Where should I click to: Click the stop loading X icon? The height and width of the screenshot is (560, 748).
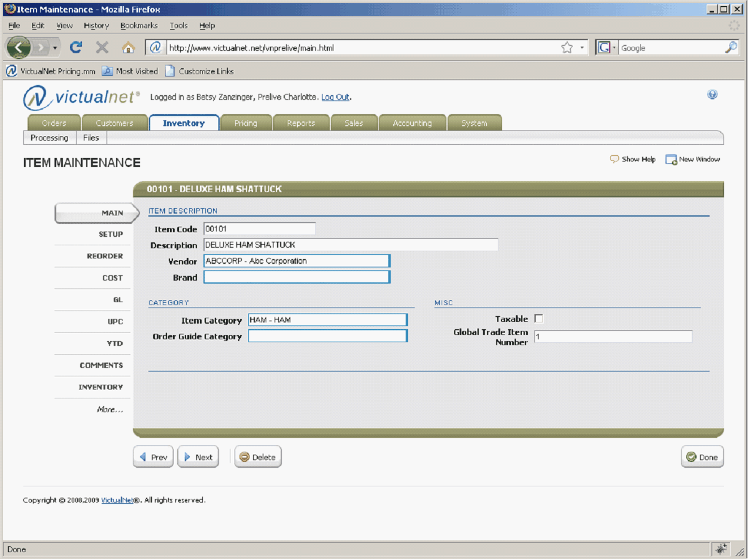(102, 47)
